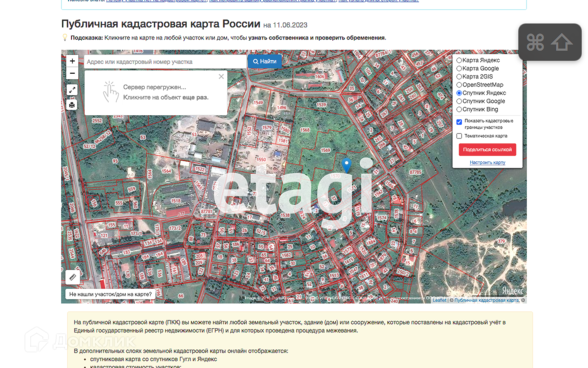The image size is (588, 368).
Task: Choose 'Спутник Bing' satellite view
Action: 459,110
